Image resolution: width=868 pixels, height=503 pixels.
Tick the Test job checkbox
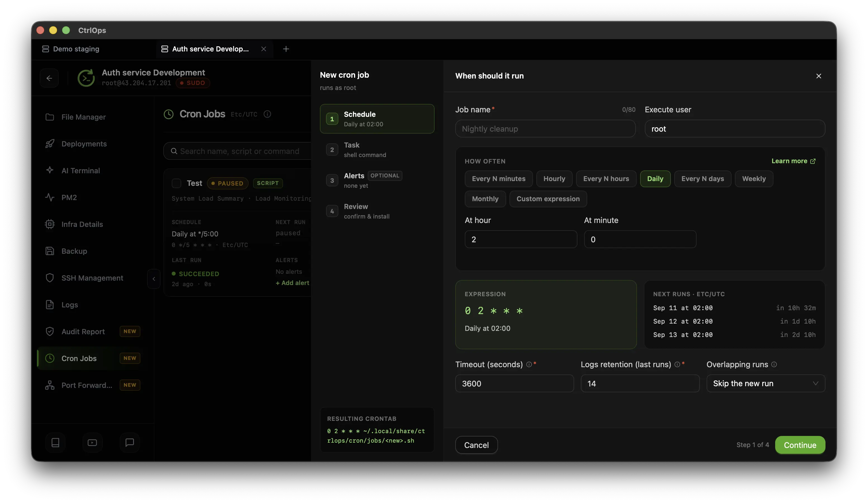coord(176,183)
